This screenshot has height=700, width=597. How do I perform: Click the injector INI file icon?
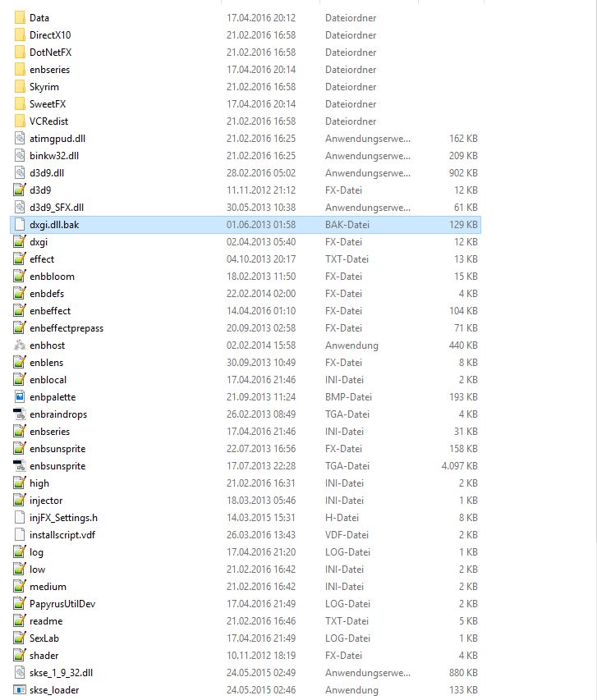pos(20,501)
